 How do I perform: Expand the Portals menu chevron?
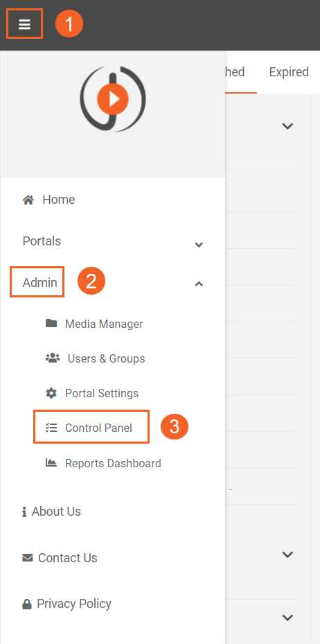199,245
